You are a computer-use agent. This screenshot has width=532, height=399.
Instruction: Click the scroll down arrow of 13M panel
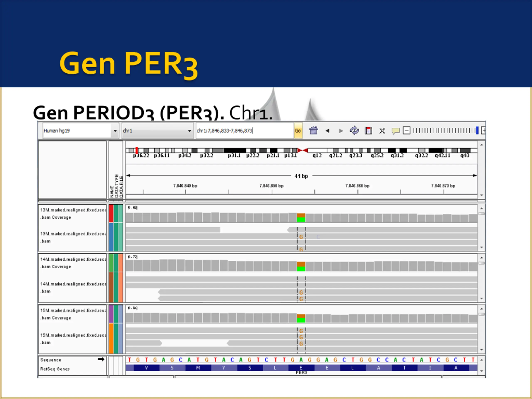pos(482,247)
